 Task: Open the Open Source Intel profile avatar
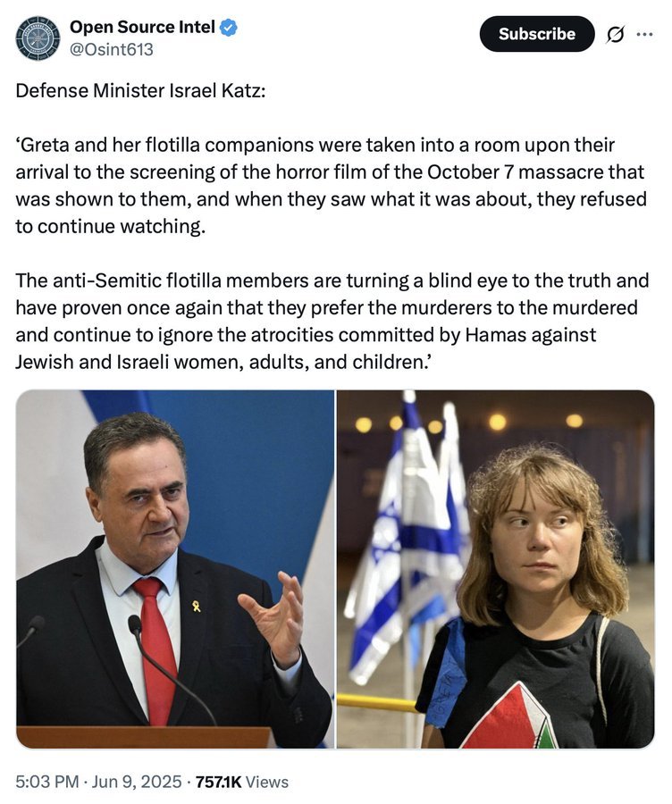pos(38,38)
